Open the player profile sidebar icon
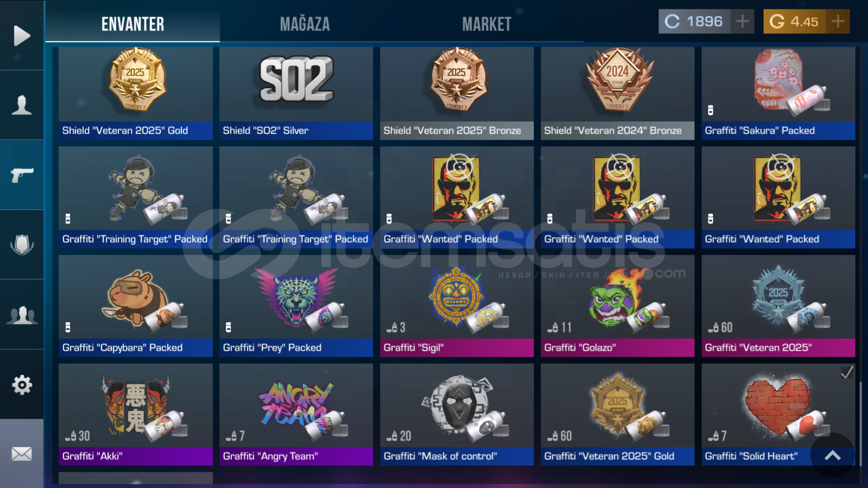Image resolution: width=868 pixels, height=488 pixels. click(22, 105)
